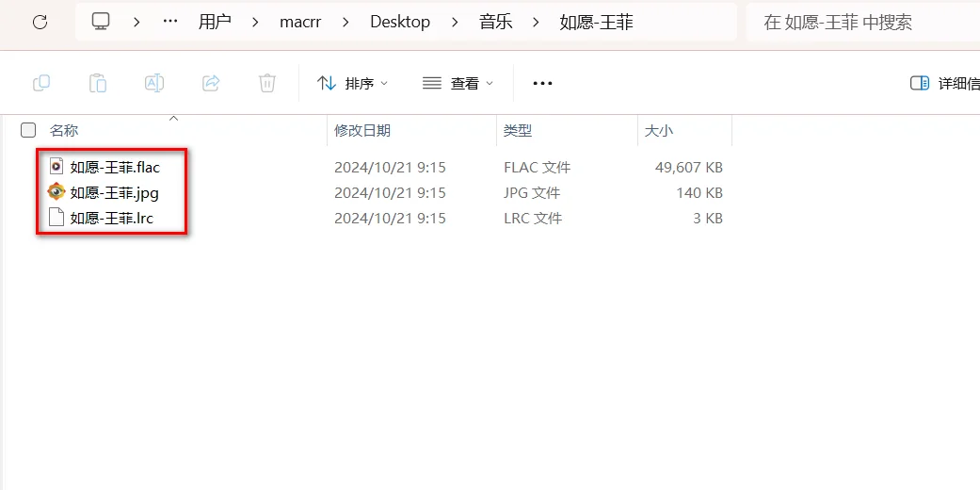980x490 pixels.
Task: Go to the 音乐 breadcrumb folder
Action: point(495,22)
